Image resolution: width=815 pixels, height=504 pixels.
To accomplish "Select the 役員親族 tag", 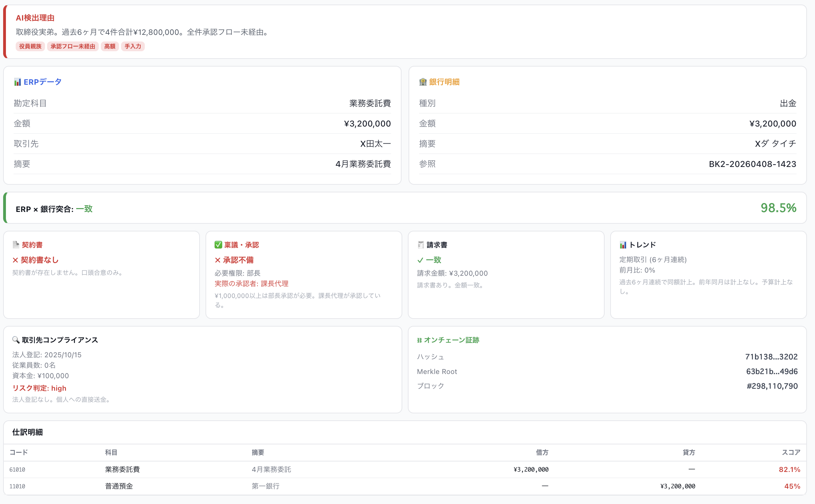I will coord(30,46).
